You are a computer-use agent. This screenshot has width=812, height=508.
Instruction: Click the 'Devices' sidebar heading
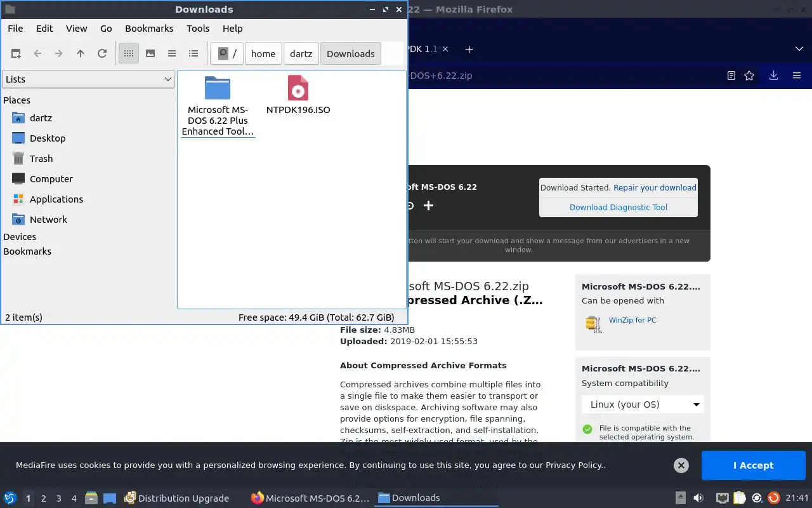click(20, 237)
